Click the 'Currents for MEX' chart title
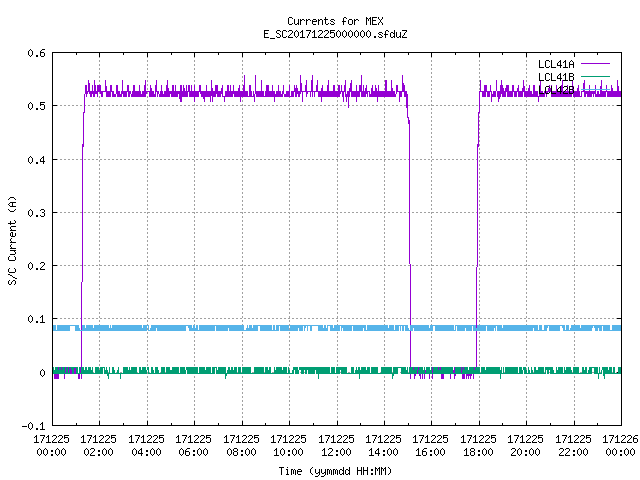640x480 pixels. 335,21
